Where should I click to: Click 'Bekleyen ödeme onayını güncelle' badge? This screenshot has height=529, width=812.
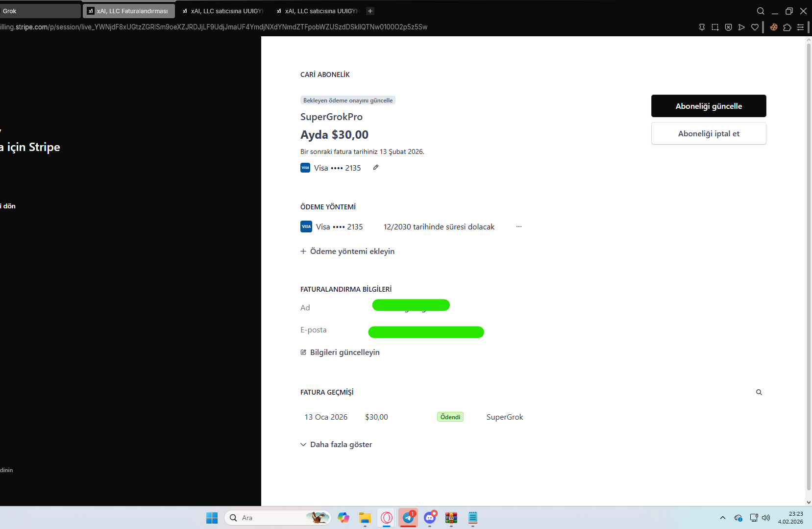(348, 101)
